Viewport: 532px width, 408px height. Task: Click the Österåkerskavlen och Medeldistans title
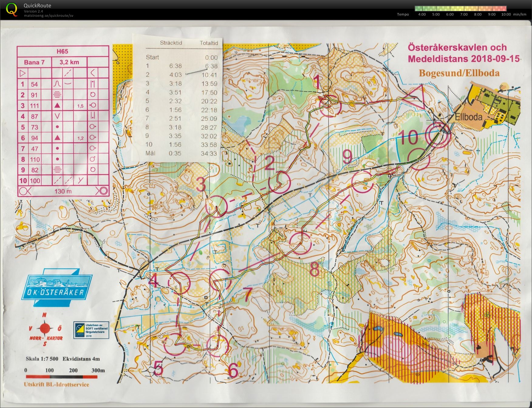463,53
